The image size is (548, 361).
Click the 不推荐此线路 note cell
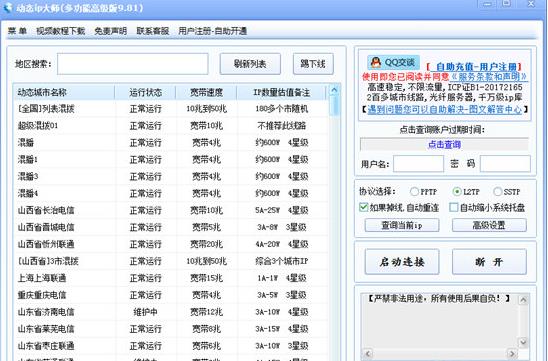[282, 126]
